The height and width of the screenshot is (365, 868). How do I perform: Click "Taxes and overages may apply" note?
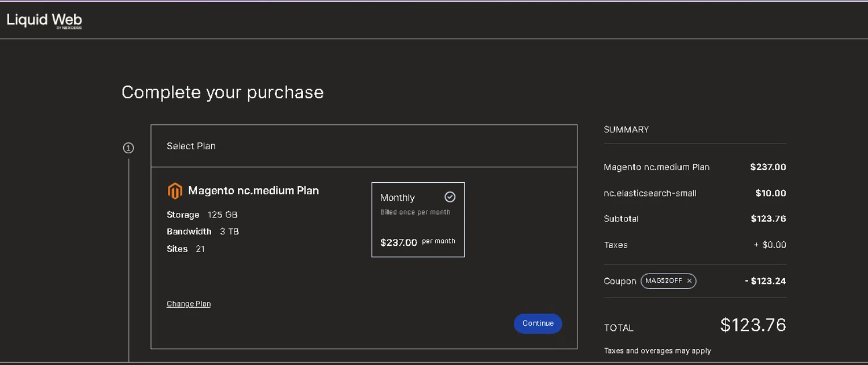click(657, 351)
